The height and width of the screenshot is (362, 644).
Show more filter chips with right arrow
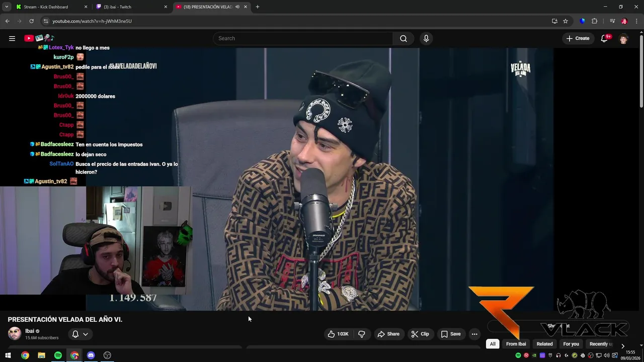click(623, 346)
